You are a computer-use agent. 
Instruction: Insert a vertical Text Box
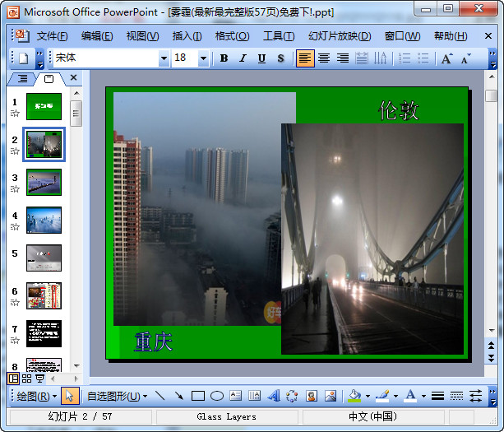click(255, 396)
